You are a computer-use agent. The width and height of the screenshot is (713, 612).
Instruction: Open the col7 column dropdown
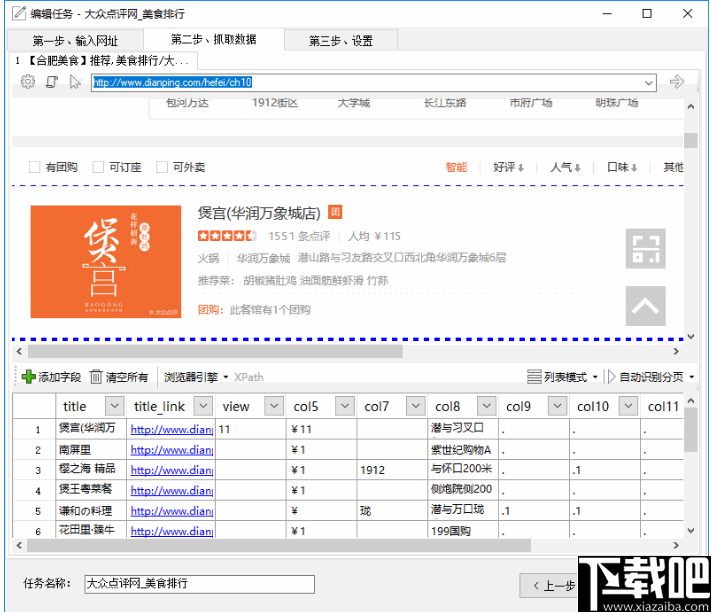pos(416,406)
